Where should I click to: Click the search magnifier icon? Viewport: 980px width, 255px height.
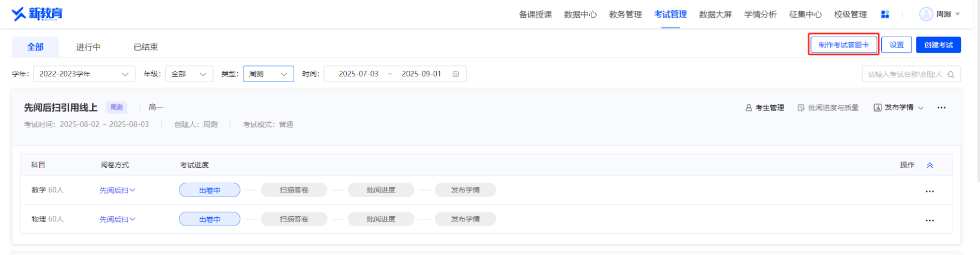[951, 74]
